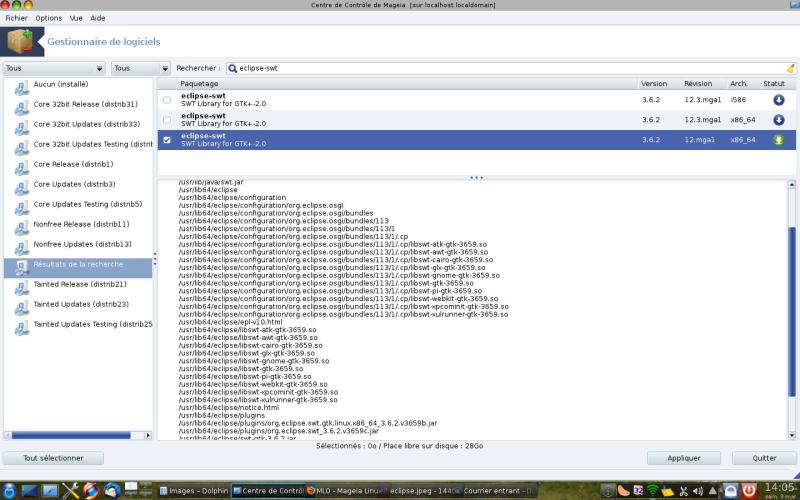This screenshot has height=500, width=800.
Task: Sort by the Statut column header
Action: point(774,84)
